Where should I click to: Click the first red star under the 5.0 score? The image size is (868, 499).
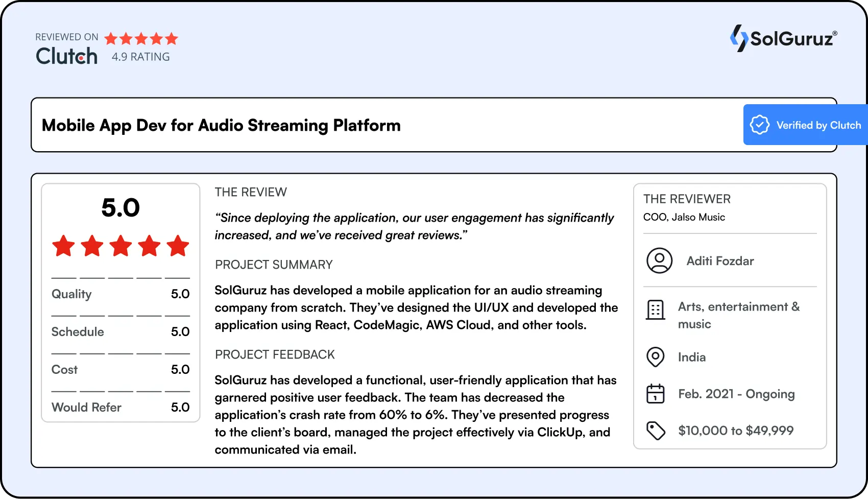(63, 246)
